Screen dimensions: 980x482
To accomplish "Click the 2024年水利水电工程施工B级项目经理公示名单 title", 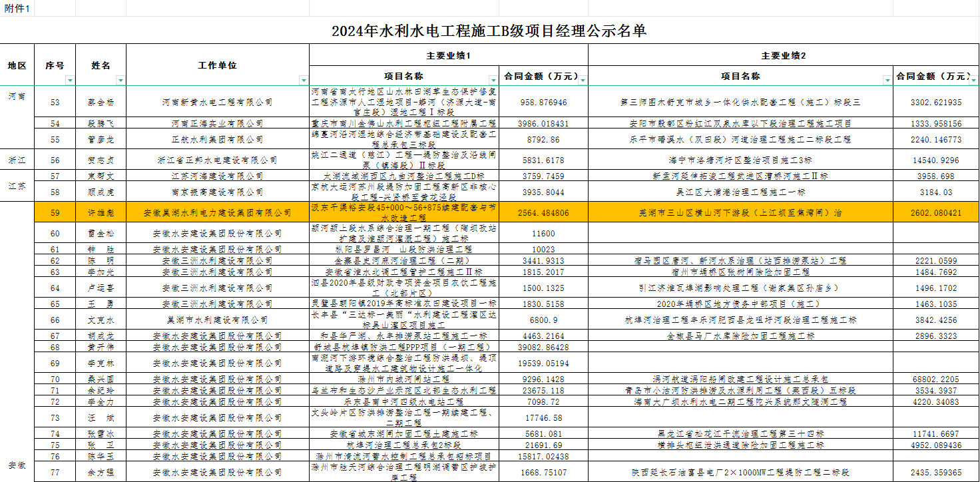I will tap(489, 31).
